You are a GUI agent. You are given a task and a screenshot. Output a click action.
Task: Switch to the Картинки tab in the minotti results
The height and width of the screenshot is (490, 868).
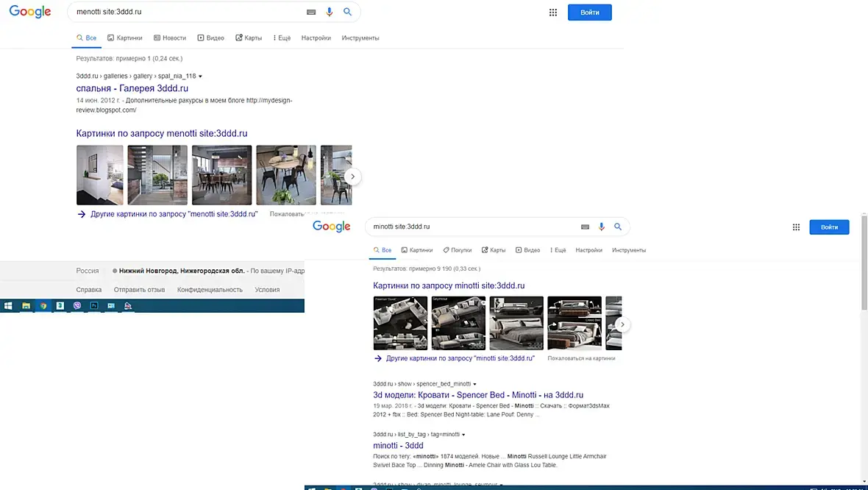[417, 250]
